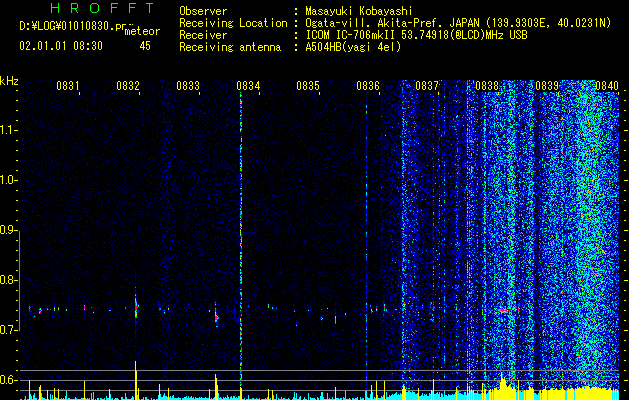Click the 0.9 kHz axis label

7,230
